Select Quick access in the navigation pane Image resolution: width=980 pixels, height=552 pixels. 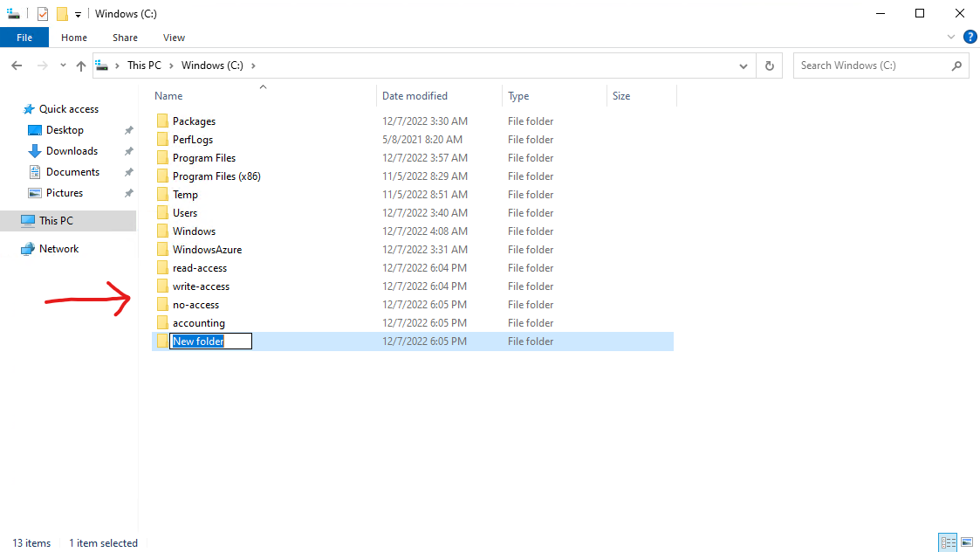69,109
